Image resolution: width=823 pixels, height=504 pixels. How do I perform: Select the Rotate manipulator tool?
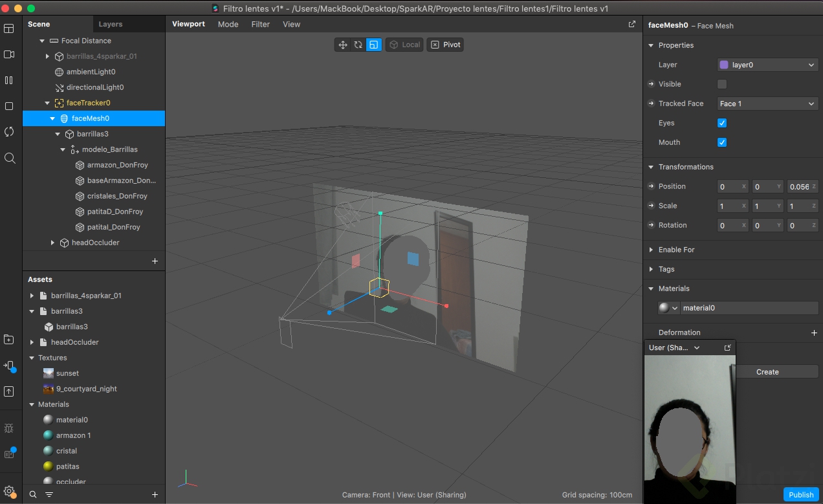click(x=358, y=45)
